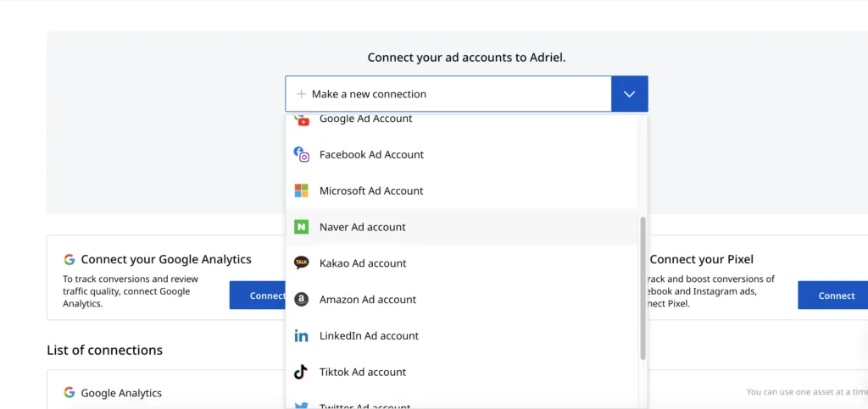
Task: Choose Tiktok Ad account option
Action: point(462,372)
